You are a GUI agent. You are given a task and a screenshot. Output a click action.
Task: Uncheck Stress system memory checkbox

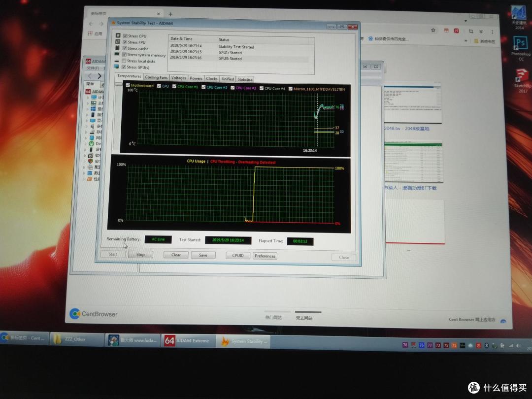tap(124, 54)
